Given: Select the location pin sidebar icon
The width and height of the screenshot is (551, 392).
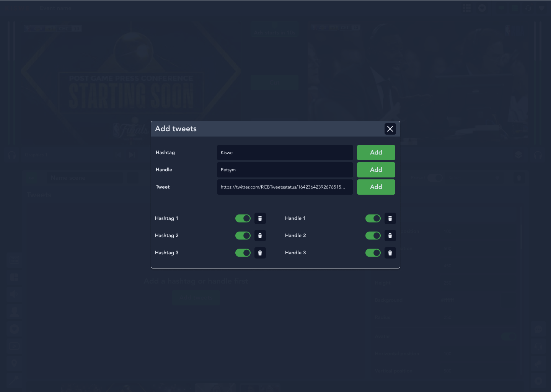Looking at the screenshot, I should [14, 363].
